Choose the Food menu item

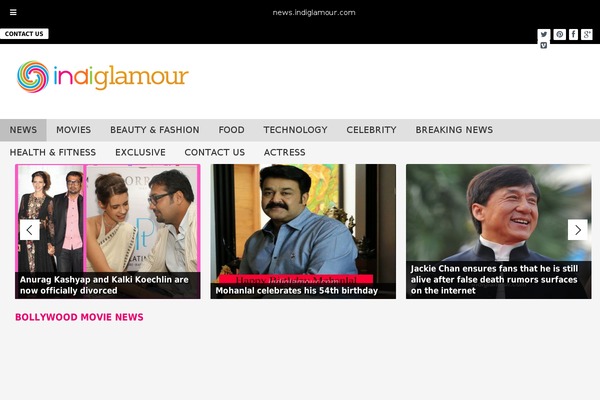(x=231, y=130)
